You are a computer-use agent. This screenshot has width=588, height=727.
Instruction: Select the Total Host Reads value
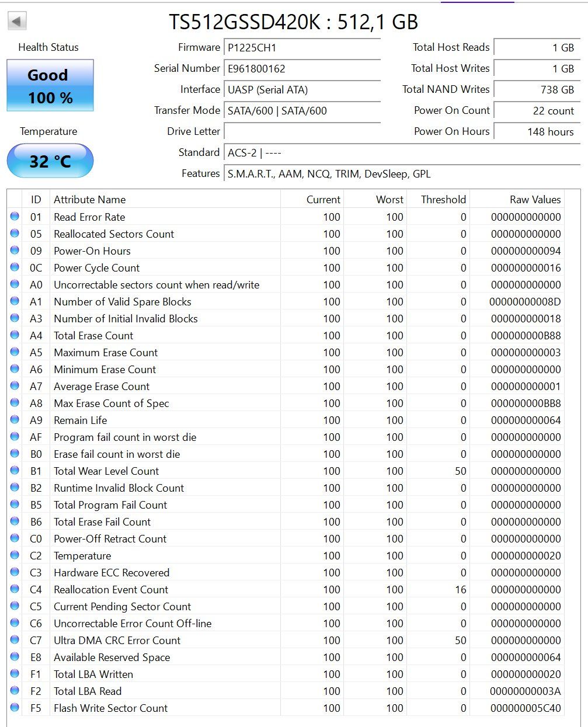point(537,47)
